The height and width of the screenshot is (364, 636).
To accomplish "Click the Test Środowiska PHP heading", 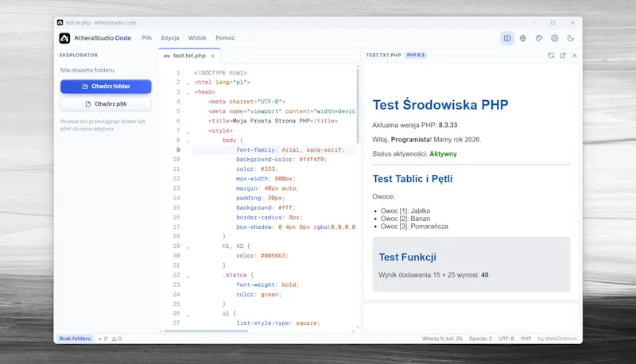I will click(x=440, y=105).
